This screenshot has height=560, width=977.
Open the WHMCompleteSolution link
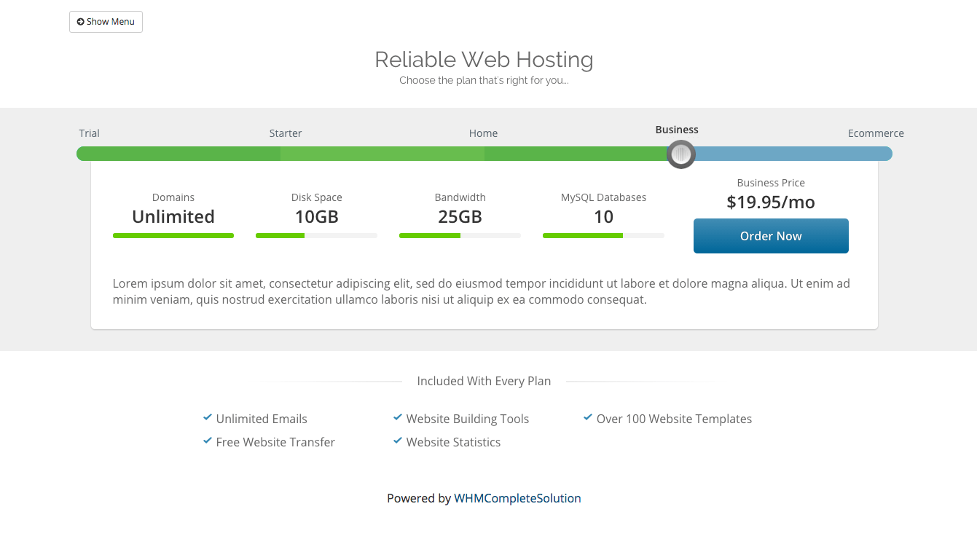pos(517,498)
